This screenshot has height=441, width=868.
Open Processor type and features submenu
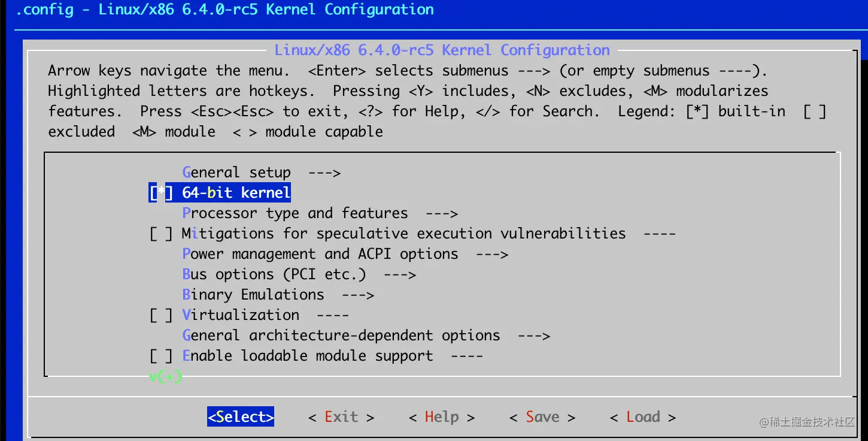(x=320, y=213)
